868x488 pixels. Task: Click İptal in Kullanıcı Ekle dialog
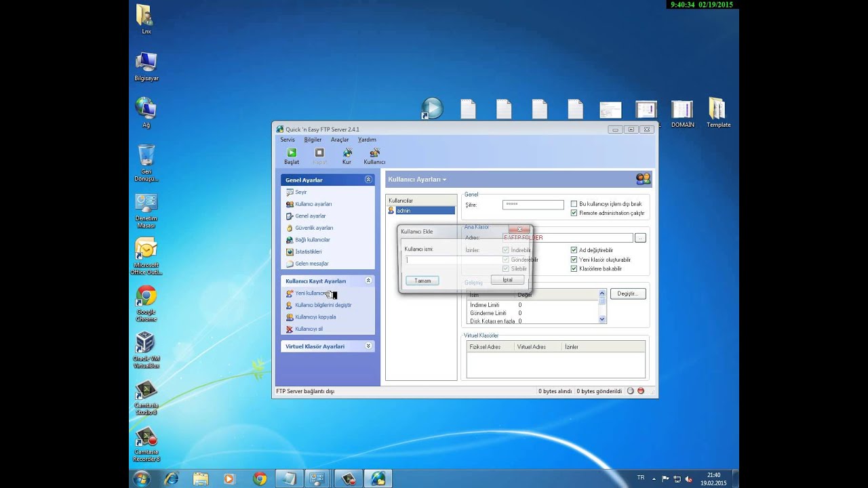[x=507, y=280]
